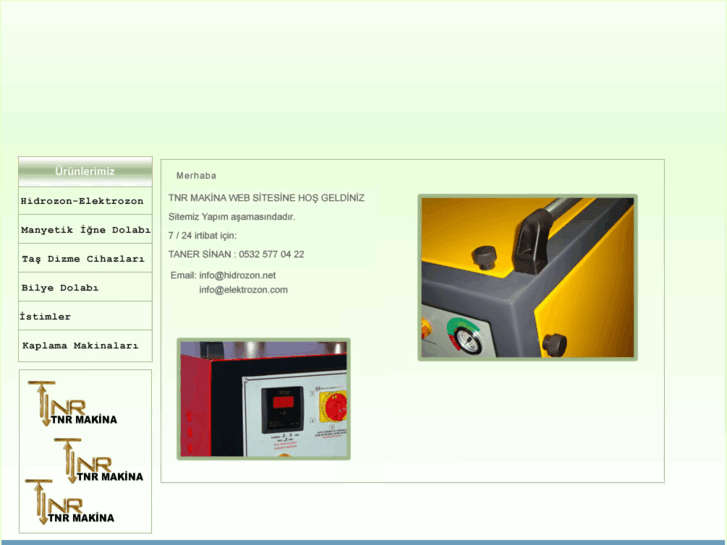Click 'TNR MAKİNA WEB SİTESİNE HOŞ GELDİNİZ' text
The height and width of the screenshot is (545, 727).
coord(267,198)
